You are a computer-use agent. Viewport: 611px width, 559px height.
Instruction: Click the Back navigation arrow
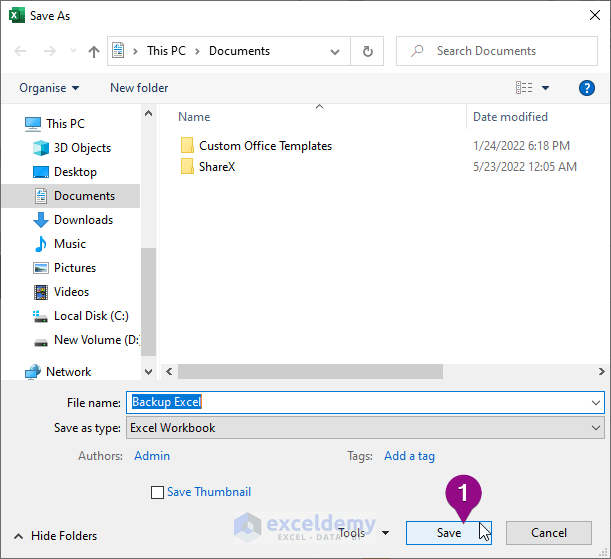[x=20, y=51]
